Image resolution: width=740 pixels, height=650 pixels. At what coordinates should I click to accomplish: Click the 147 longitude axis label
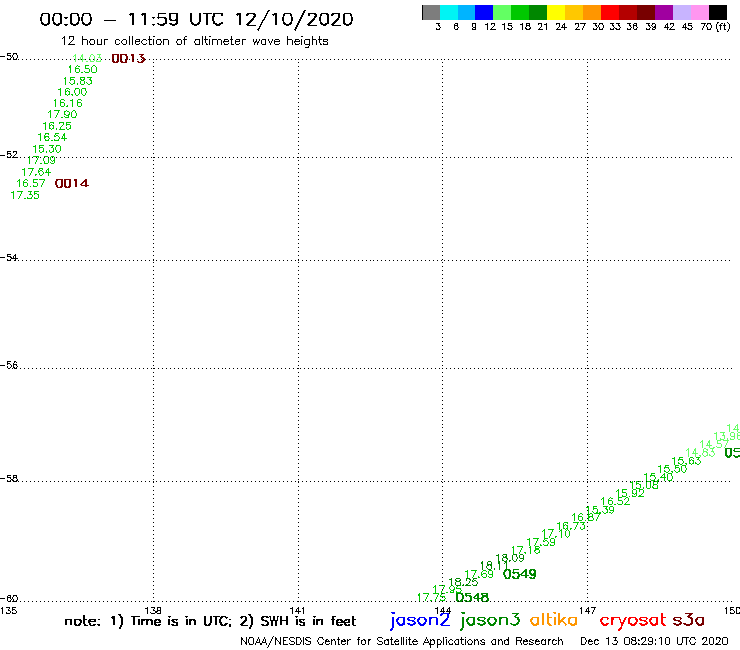(588, 610)
